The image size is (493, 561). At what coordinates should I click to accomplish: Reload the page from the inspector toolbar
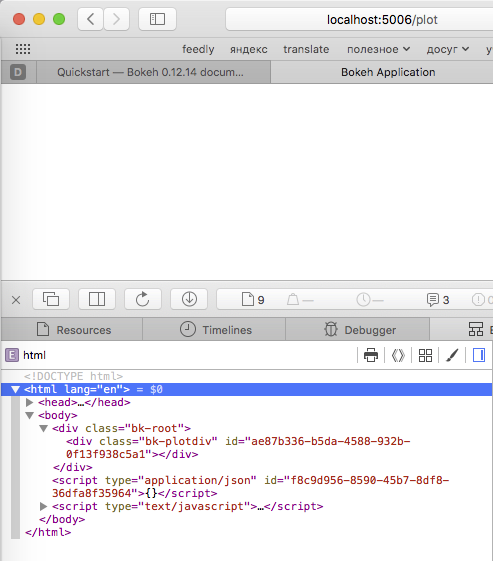143,299
